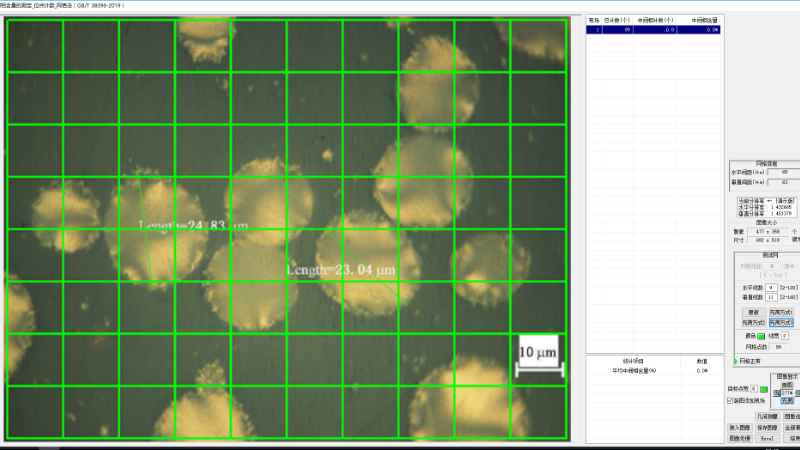Click the horizontal line count field showing 9
The height and width of the screenshot is (450, 800).
tap(771, 287)
